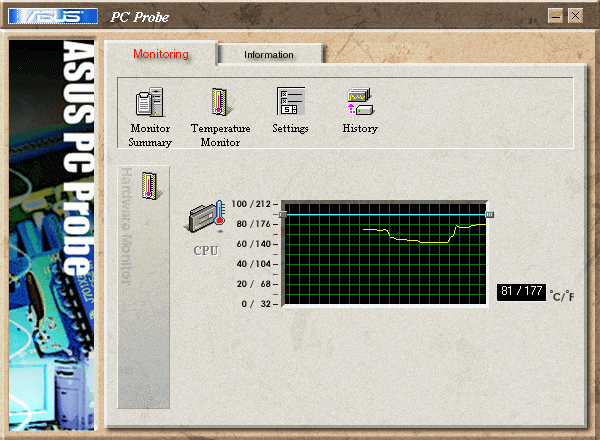
Task: Click the left threshold slider handle on graph
Action: [x=283, y=214]
